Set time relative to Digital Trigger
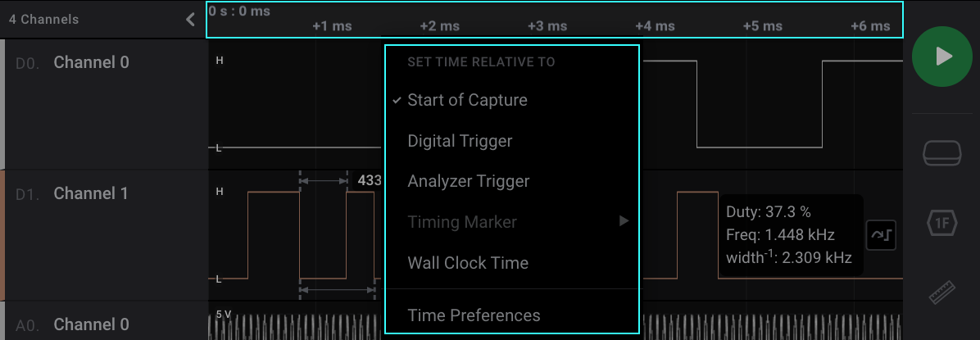 (x=460, y=141)
